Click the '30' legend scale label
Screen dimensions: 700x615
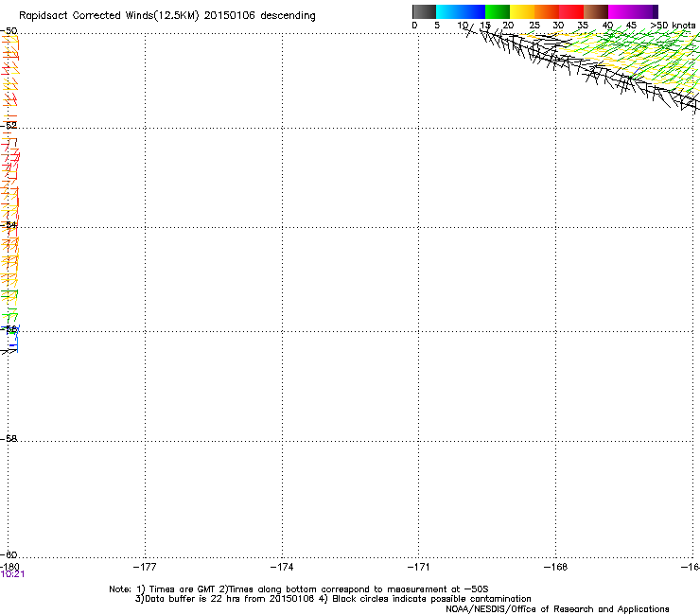pos(558,26)
